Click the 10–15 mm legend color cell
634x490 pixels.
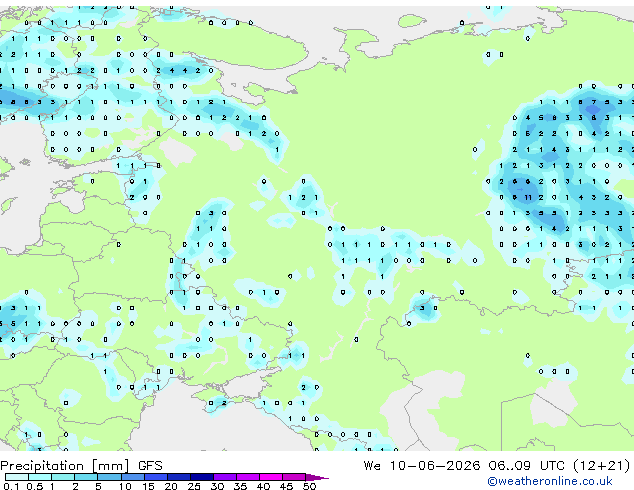[132, 477]
